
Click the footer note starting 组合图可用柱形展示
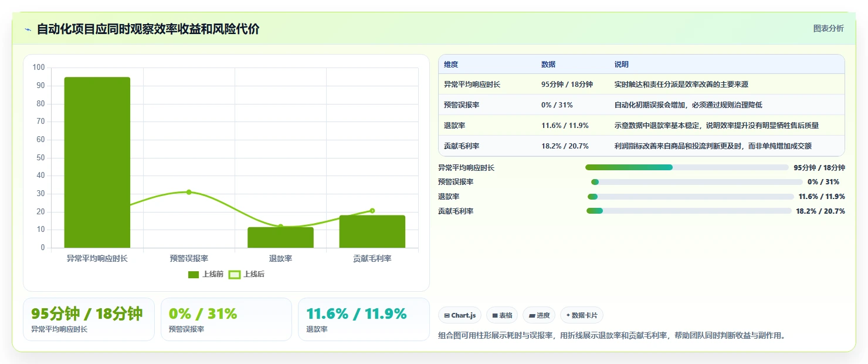pos(612,336)
